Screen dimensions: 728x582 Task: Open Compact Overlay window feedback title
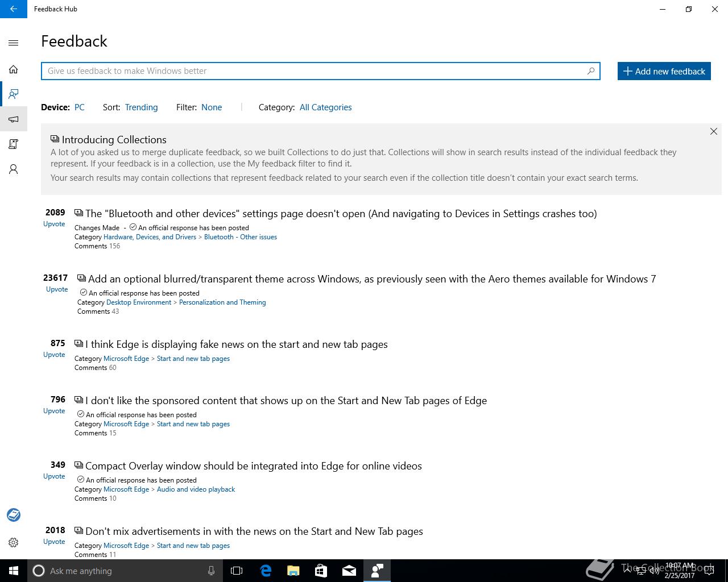254,466
